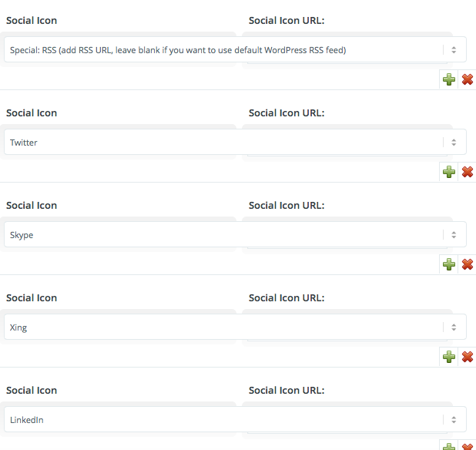The image size is (476, 450).
Task: Open the Special: RSS social icon dropdown
Action: (235, 49)
